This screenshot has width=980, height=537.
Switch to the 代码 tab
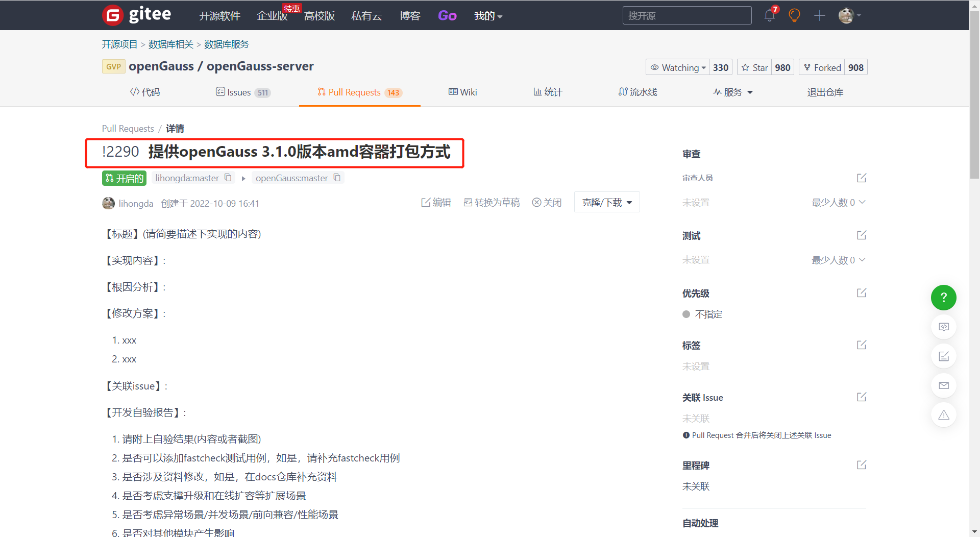coord(145,92)
